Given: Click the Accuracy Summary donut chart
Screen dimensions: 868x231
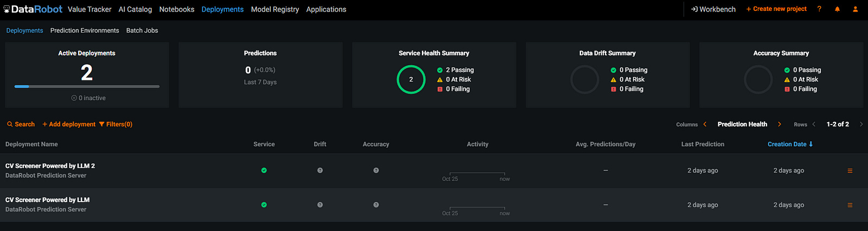Looking at the screenshot, I should [x=758, y=79].
